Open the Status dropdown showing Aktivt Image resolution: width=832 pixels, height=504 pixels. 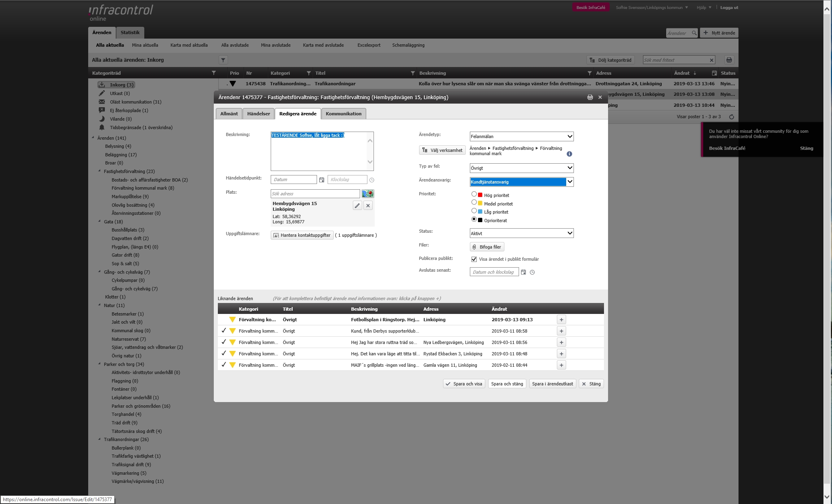click(521, 234)
